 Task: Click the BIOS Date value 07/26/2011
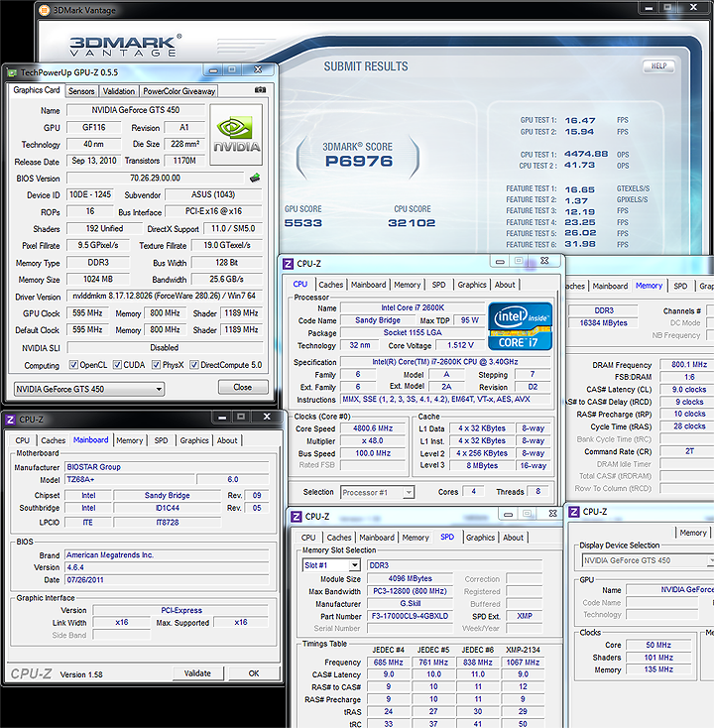(x=167, y=580)
